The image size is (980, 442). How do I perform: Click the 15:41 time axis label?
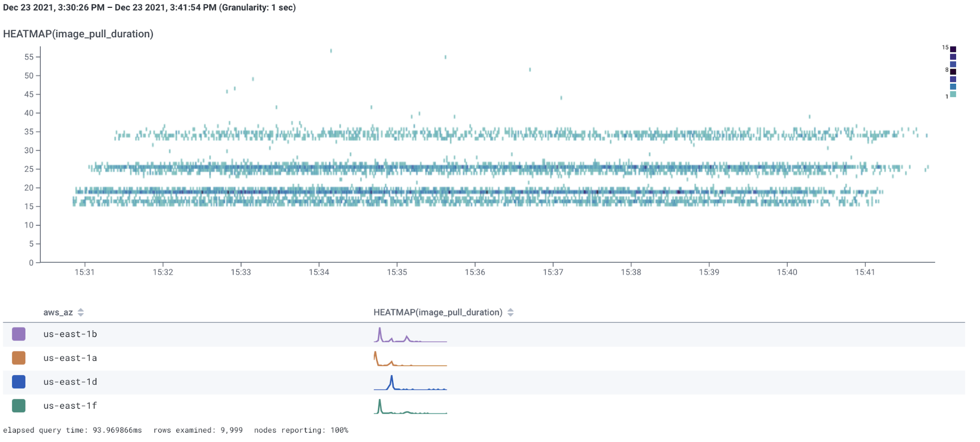click(x=865, y=272)
